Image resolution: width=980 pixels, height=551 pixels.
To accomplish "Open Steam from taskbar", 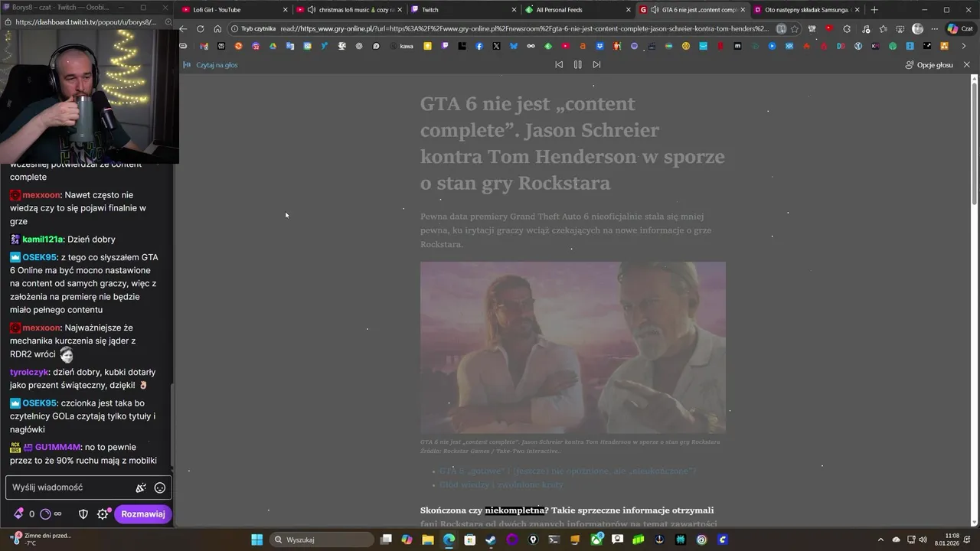I will 490,540.
